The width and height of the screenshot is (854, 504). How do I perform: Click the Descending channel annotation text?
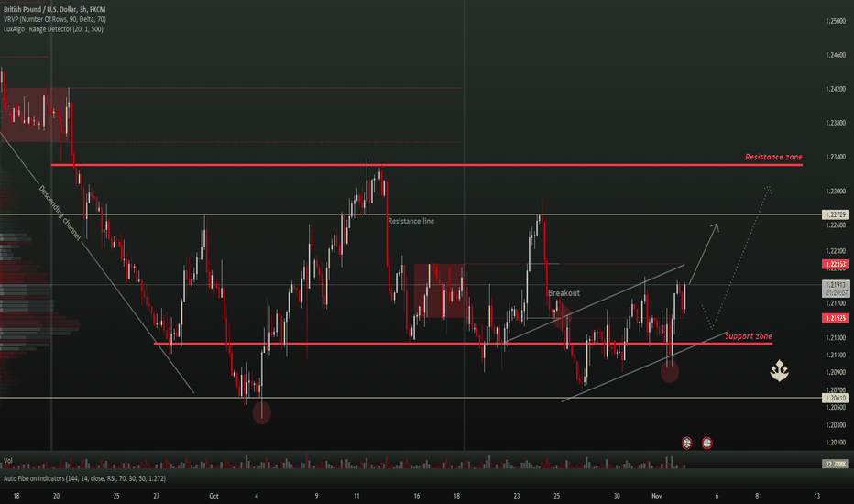coord(60,213)
